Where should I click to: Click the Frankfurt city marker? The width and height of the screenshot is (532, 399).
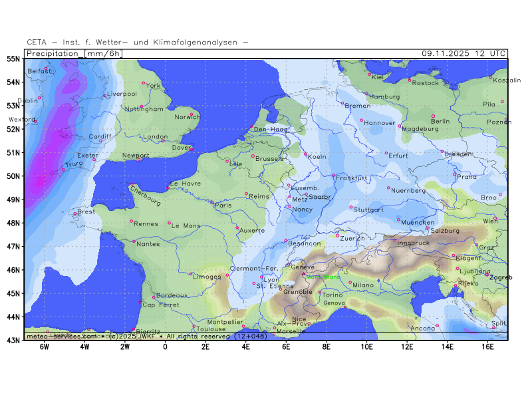pos(334,176)
